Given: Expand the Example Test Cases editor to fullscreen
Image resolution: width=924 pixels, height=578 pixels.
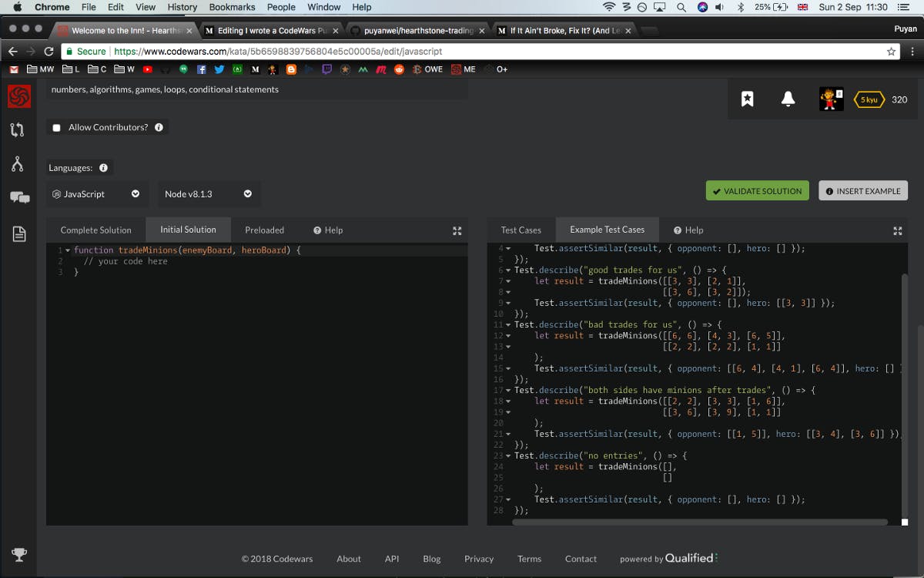Looking at the screenshot, I should click(x=897, y=230).
